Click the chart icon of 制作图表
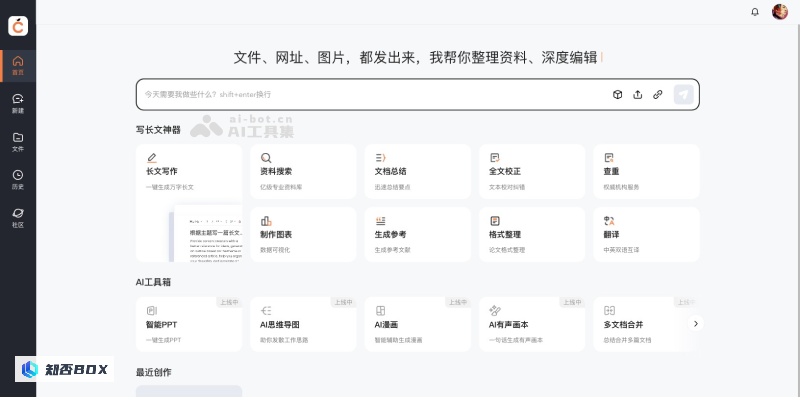The width and height of the screenshot is (800, 397). click(266, 221)
